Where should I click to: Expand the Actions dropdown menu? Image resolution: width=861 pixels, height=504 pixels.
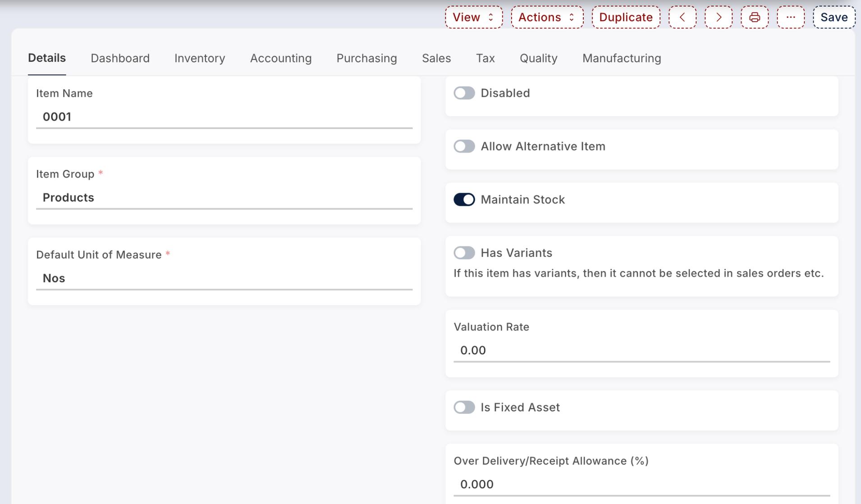click(547, 17)
